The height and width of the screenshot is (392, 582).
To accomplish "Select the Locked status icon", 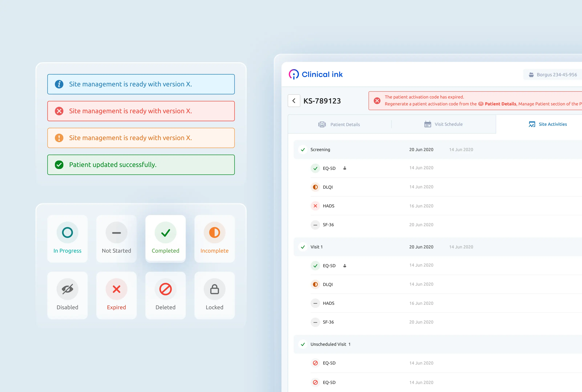I will 214,289.
